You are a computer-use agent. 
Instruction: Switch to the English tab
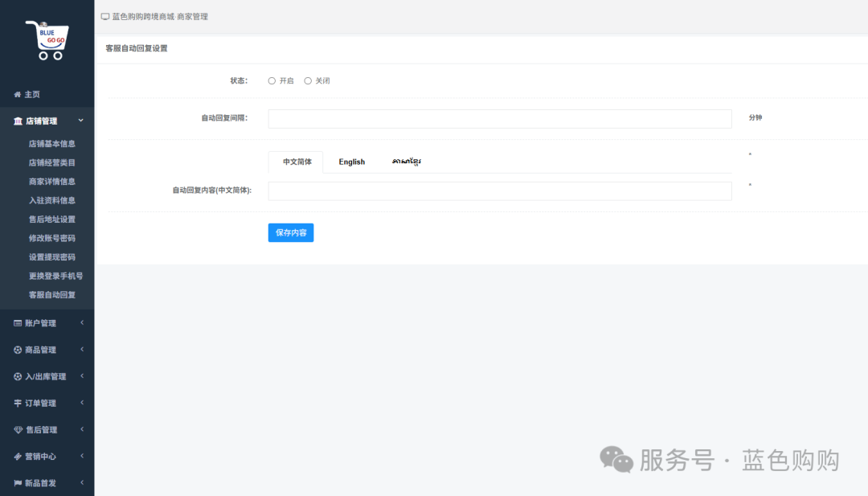[351, 162]
